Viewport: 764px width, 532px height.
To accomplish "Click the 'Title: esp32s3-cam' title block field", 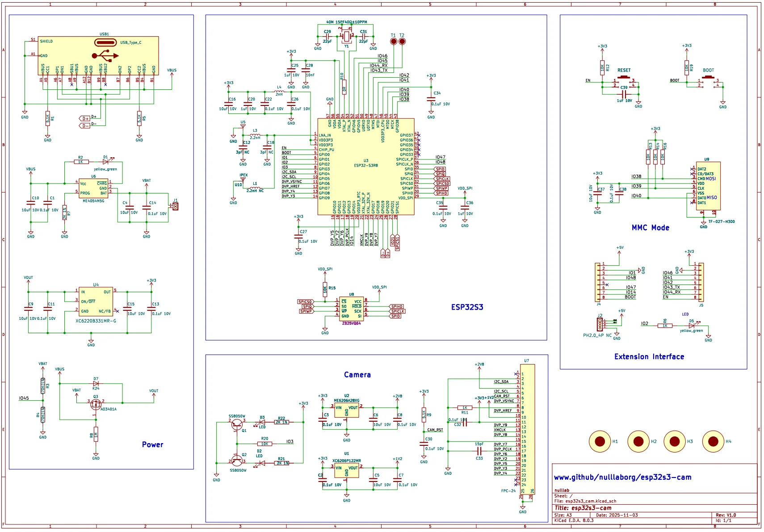I will click(x=583, y=508).
